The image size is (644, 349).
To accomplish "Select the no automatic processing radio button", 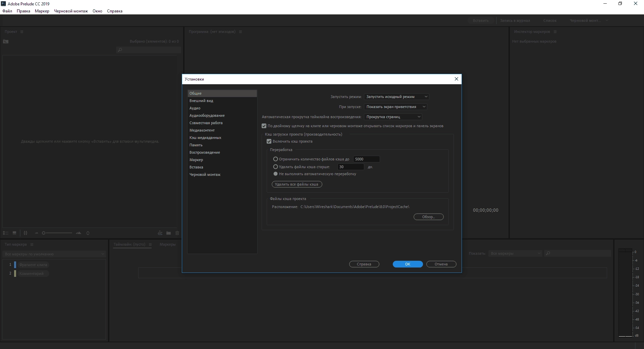I will coord(275,174).
